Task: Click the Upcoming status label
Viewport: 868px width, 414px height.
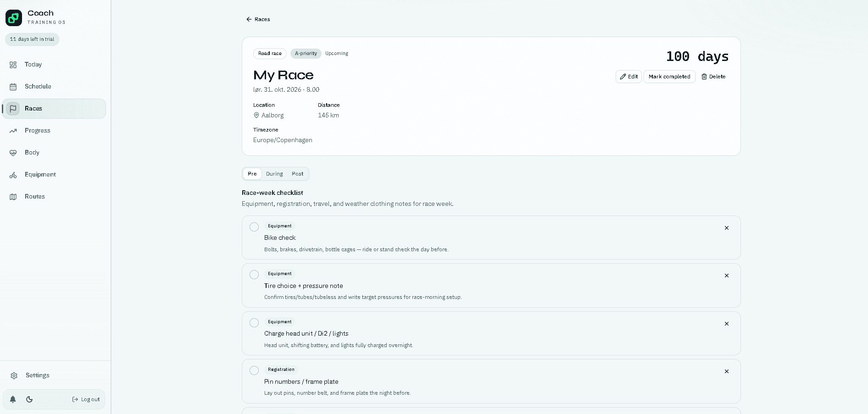Action: point(337,54)
